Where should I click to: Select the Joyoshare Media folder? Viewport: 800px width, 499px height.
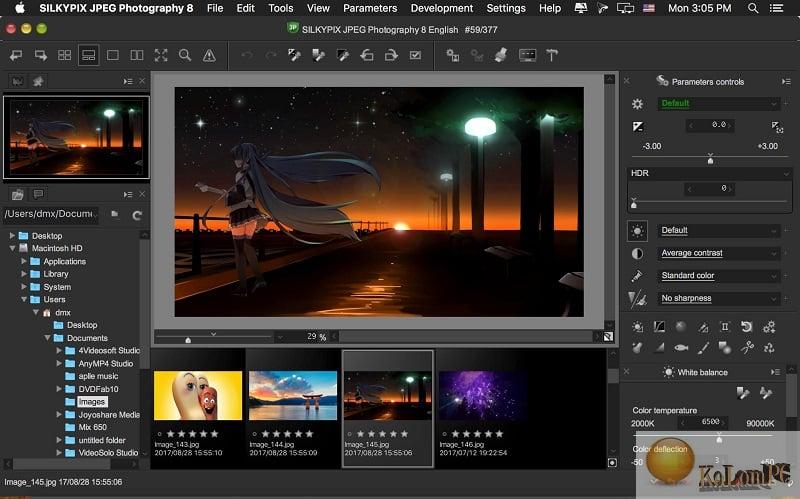click(x=109, y=415)
